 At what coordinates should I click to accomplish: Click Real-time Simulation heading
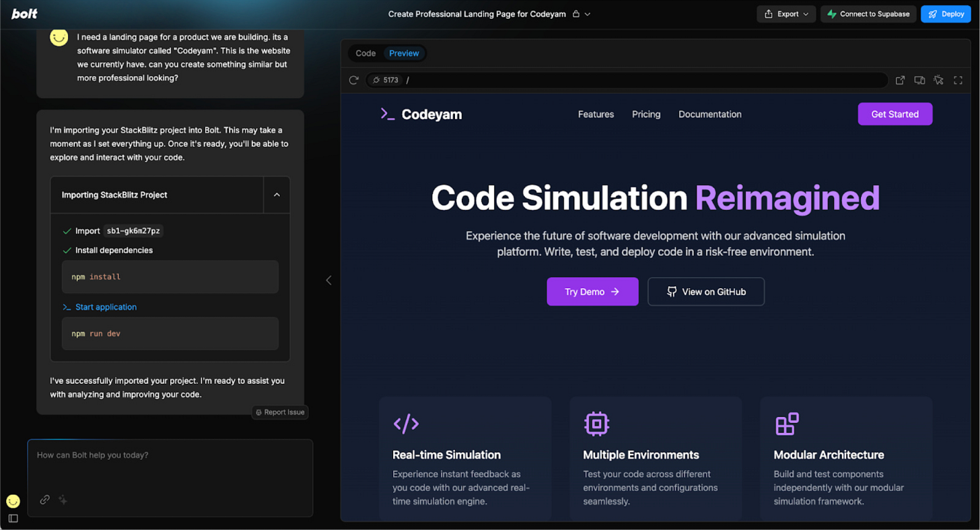tap(447, 455)
